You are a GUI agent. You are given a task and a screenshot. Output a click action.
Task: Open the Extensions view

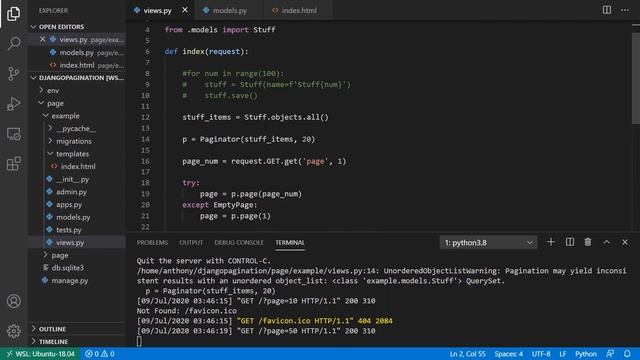click(x=13, y=164)
